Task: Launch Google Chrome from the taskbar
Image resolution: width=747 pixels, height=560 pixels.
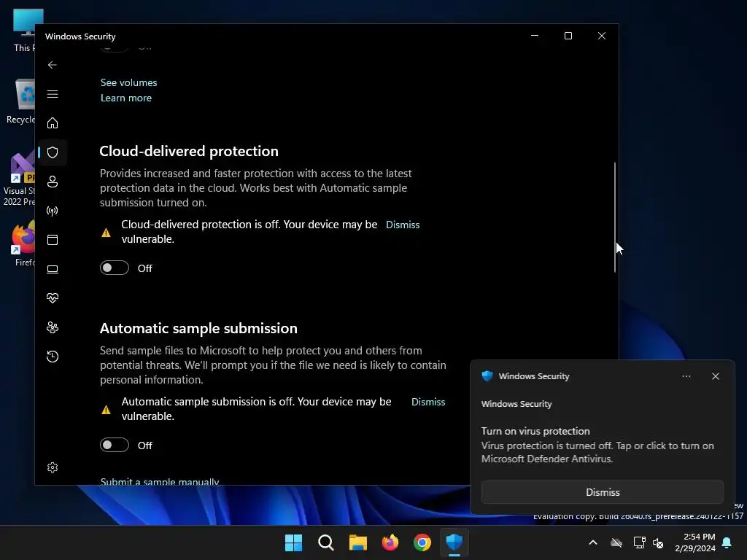Action: tap(422, 542)
